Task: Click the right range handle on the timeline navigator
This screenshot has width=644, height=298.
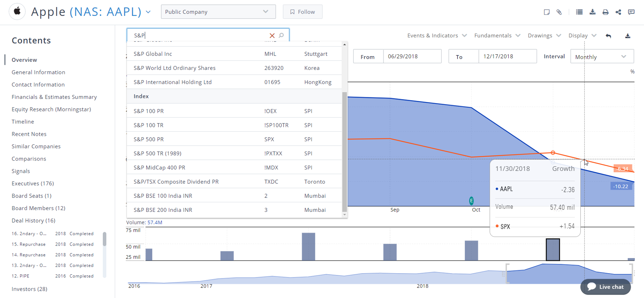Action: point(631,274)
